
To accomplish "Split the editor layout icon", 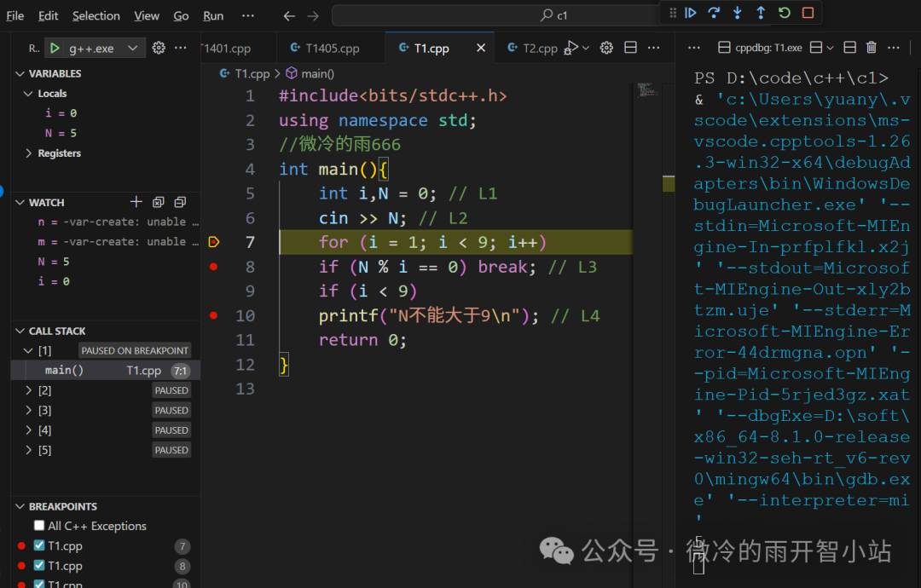I will tap(630, 48).
